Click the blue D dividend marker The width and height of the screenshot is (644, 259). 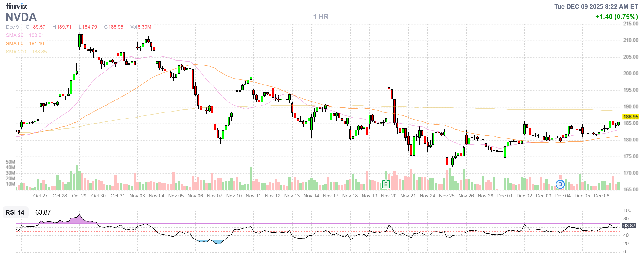click(x=560, y=184)
